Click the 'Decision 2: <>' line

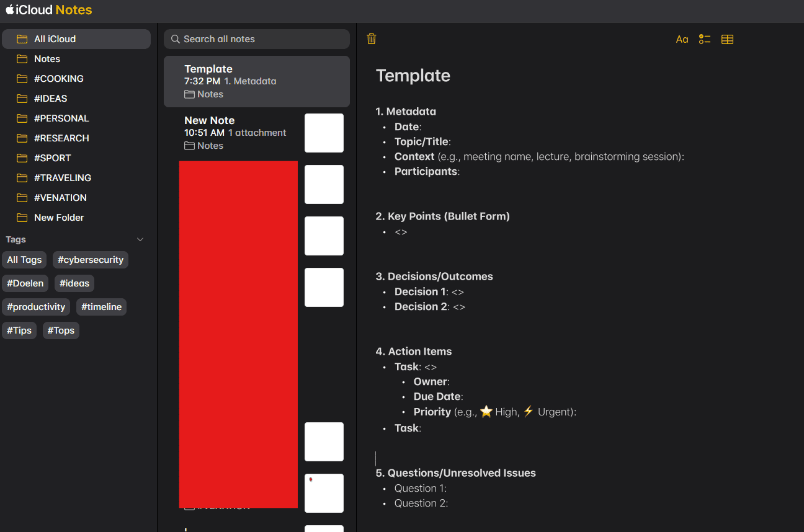click(430, 306)
